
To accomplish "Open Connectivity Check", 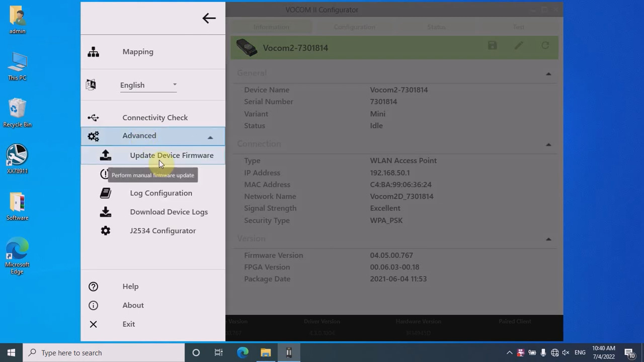I will tap(155, 118).
